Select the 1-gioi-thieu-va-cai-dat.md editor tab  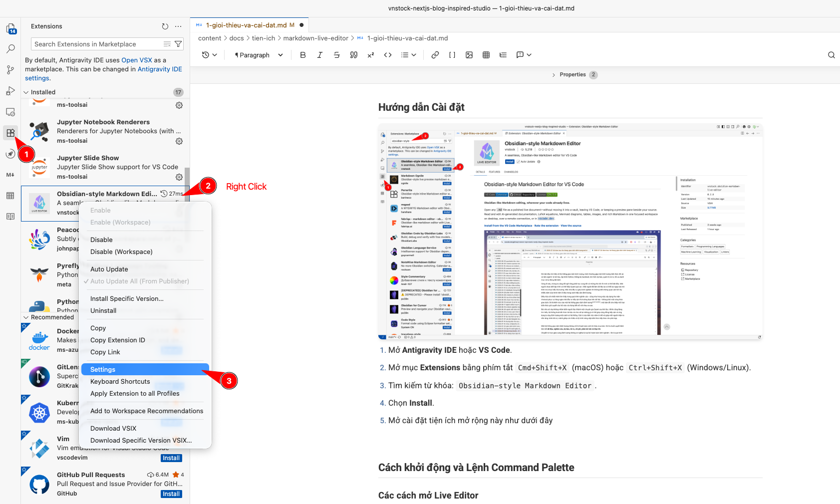tap(250, 25)
